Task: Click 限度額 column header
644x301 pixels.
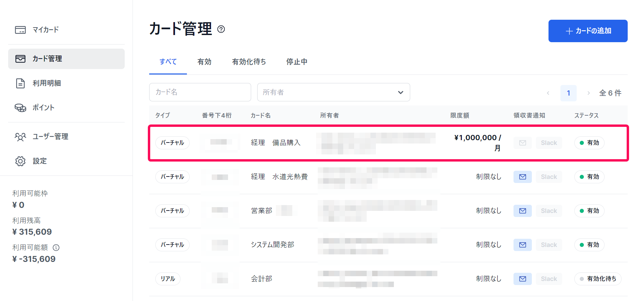Action: pyautogui.click(x=460, y=116)
